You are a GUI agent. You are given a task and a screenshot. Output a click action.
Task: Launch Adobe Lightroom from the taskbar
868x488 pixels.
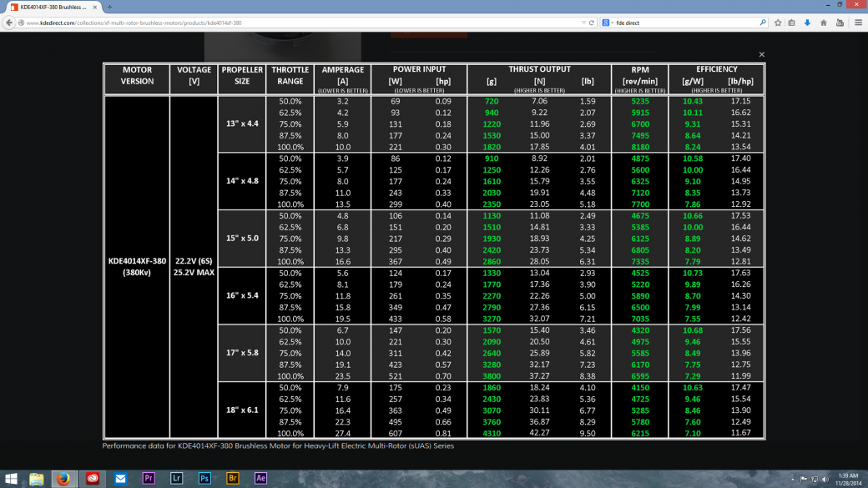(x=177, y=479)
